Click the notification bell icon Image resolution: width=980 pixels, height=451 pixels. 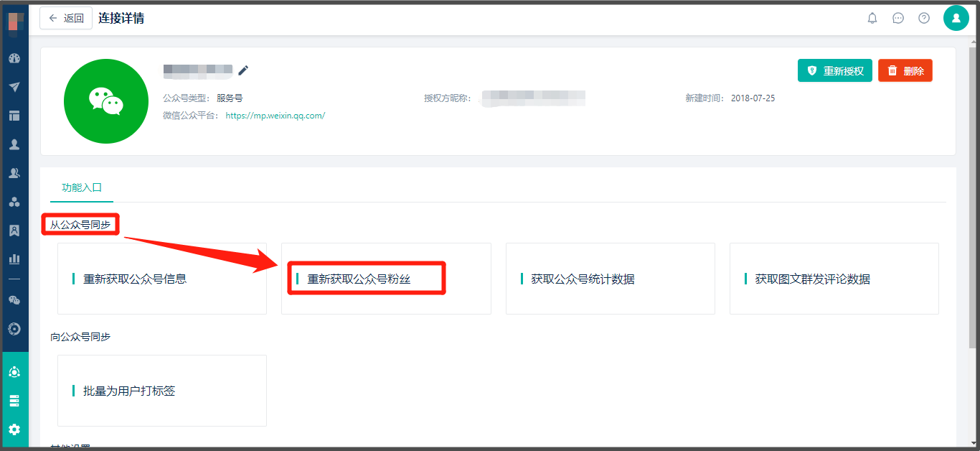click(872, 18)
